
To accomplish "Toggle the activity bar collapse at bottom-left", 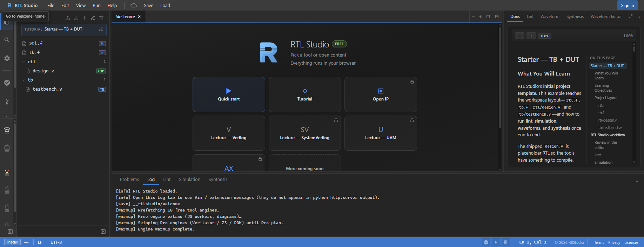I will coord(10,232).
